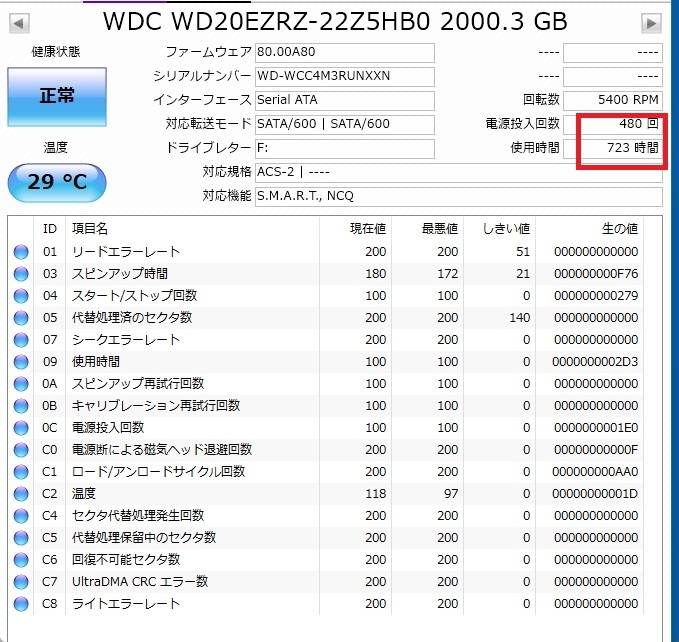
Task: Click the しきい値 column header
Action: [506, 229]
